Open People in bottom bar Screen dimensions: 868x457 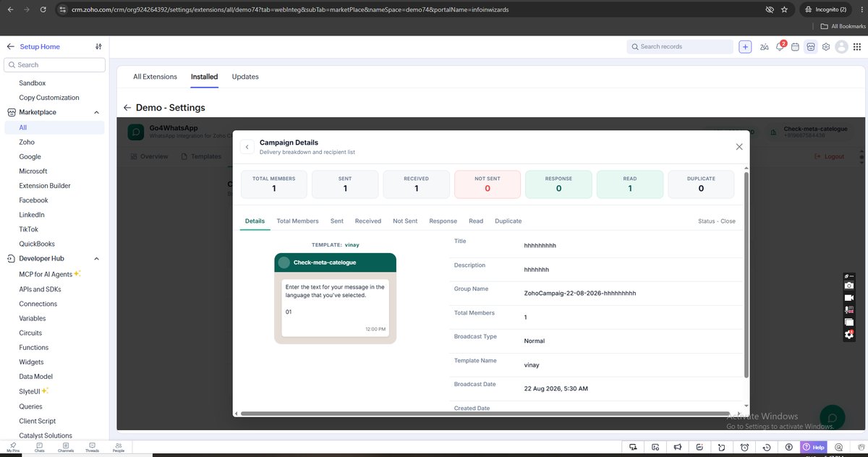point(119,448)
